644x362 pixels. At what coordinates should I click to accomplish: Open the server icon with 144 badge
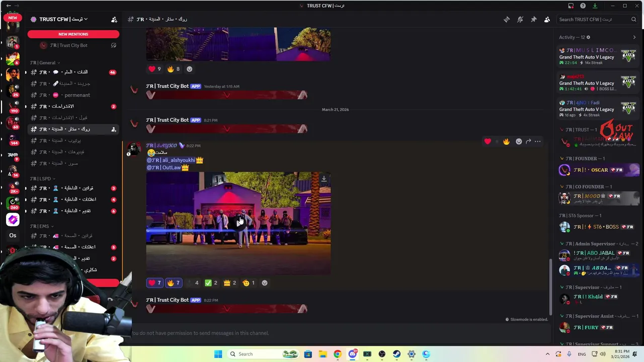click(x=13, y=139)
